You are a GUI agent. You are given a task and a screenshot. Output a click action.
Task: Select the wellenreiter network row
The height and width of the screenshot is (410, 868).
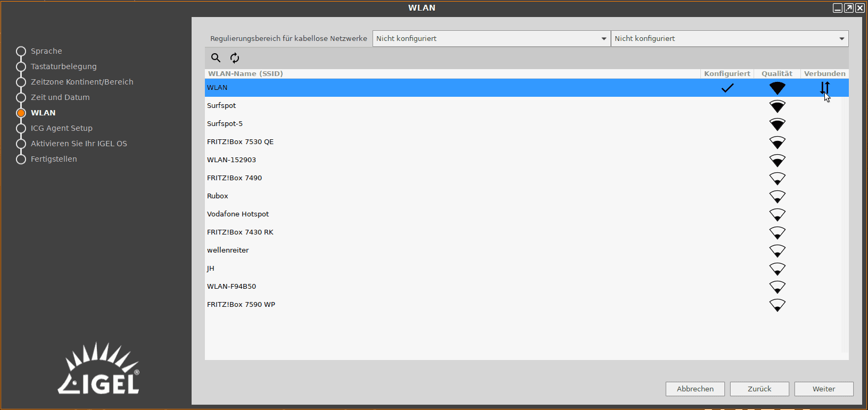point(228,250)
